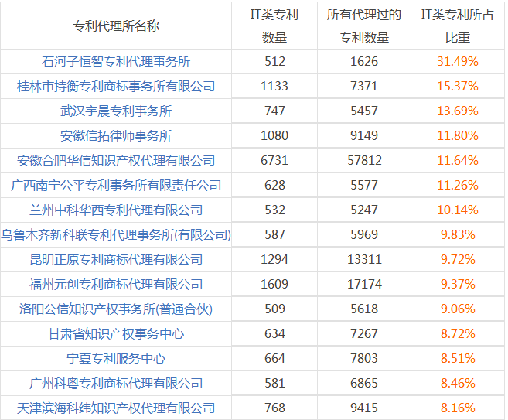The width and height of the screenshot is (508, 420).
Task: Open link 武汉宇晨专利事务所
Action: [116, 111]
